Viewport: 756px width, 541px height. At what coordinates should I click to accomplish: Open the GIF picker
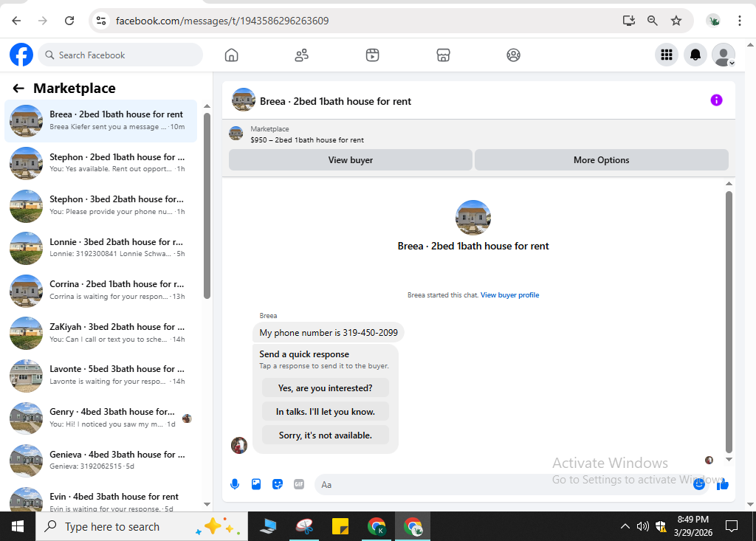[299, 484]
